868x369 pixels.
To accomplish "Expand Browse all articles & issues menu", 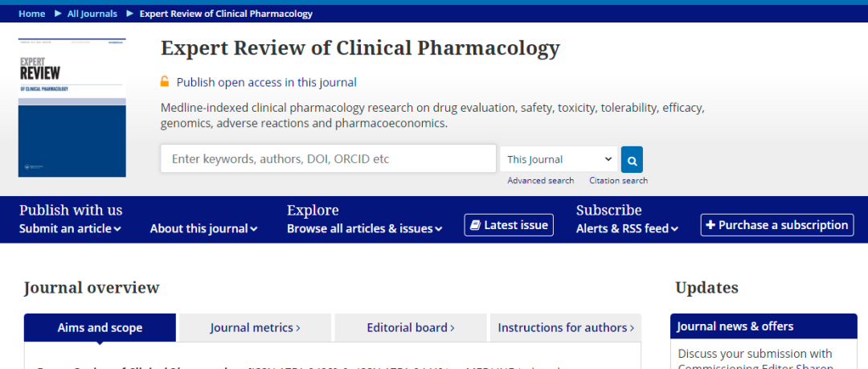I will tap(365, 228).
